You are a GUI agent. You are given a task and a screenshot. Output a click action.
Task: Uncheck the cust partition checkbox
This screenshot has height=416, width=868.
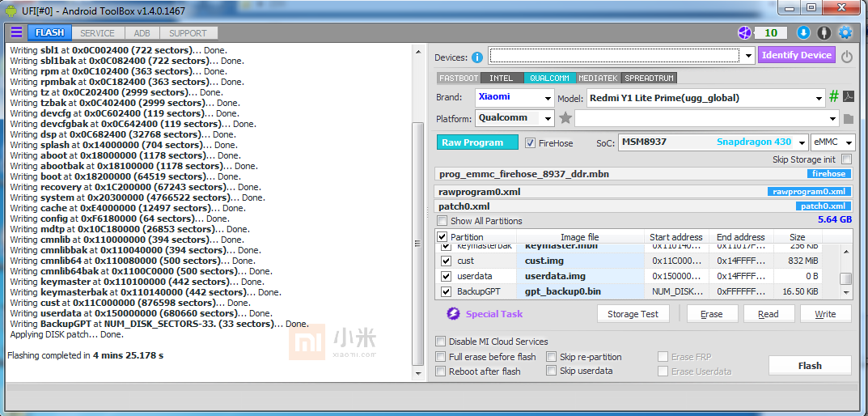tap(446, 261)
